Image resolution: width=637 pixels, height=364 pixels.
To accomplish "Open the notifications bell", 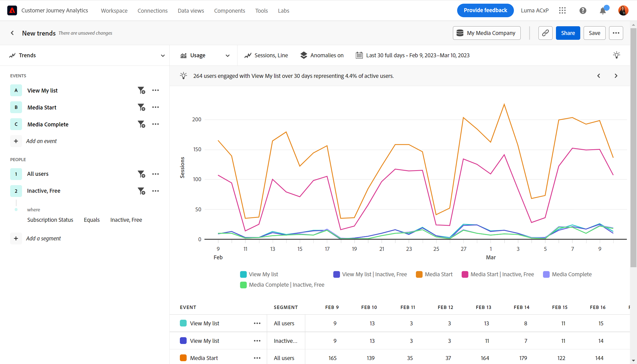I will tap(603, 11).
